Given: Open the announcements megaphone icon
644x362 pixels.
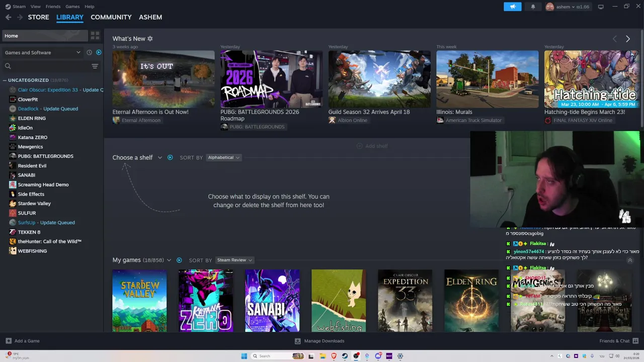Looking at the screenshot, I should tap(513, 7).
